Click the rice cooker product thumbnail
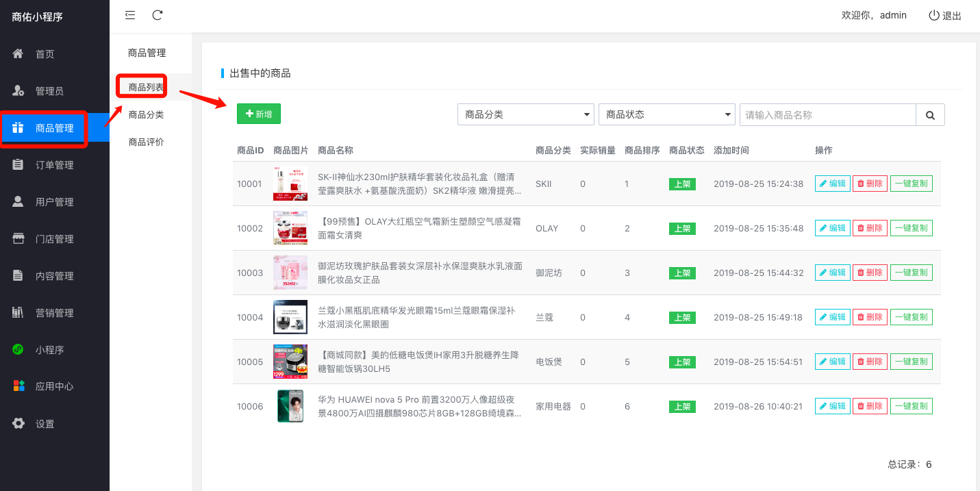 tap(290, 362)
